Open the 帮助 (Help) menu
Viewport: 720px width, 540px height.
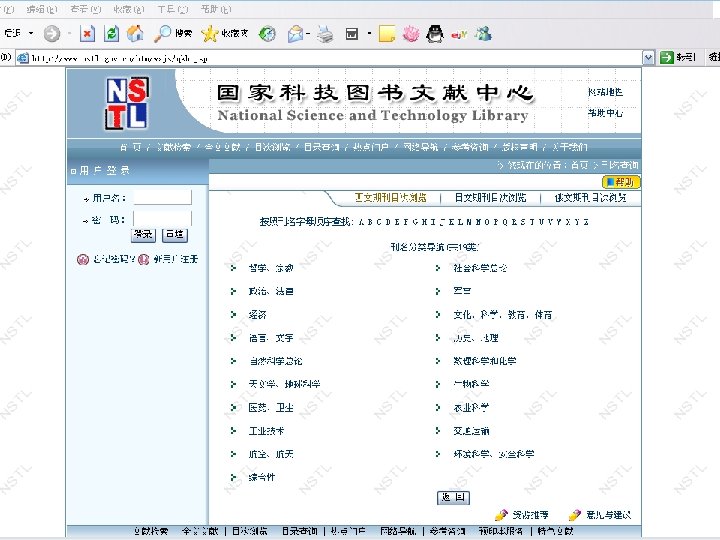216,9
